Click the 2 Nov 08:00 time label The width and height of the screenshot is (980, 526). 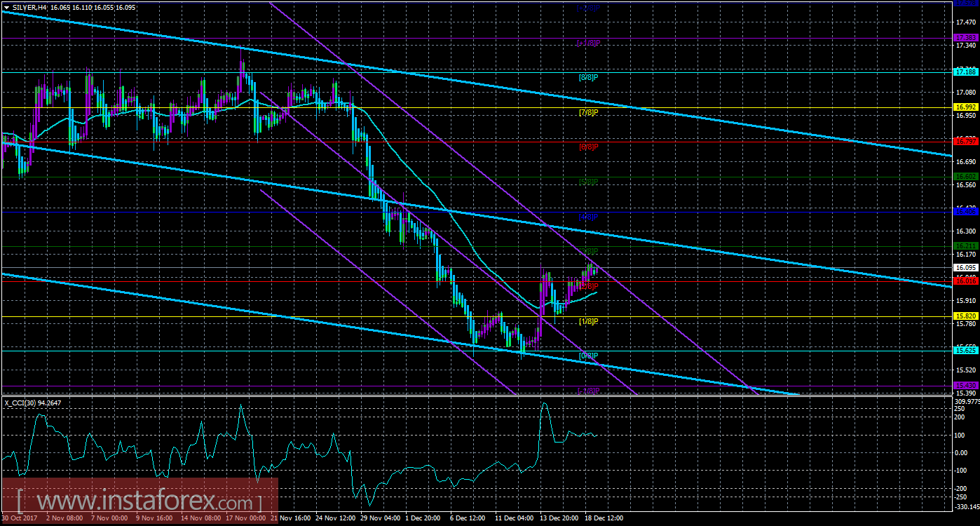(64, 518)
